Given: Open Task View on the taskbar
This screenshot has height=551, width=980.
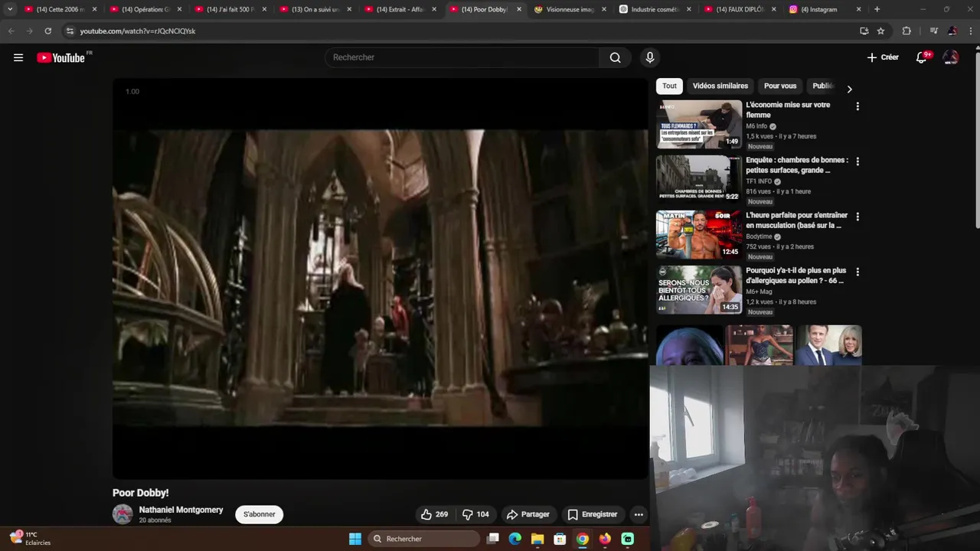Looking at the screenshot, I should 493,539.
